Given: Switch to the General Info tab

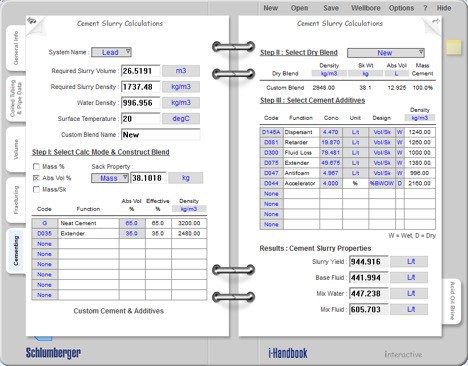Looking at the screenshot, I should pyautogui.click(x=16, y=48).
